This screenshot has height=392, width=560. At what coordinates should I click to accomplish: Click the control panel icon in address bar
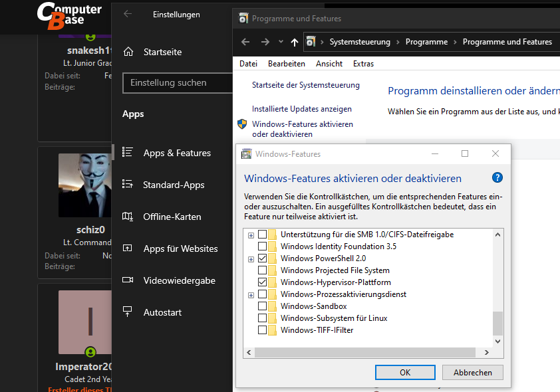(x=311, y=42)
